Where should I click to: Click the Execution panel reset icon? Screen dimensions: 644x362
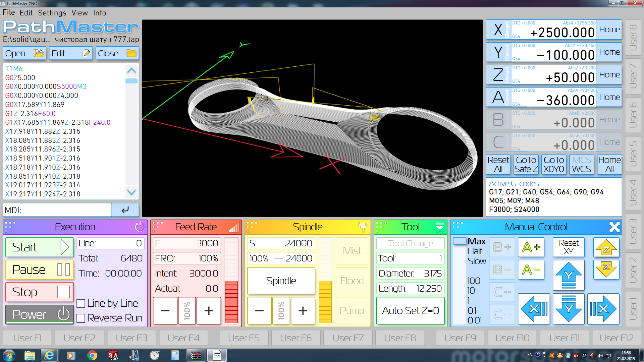(x=140, y=227)
